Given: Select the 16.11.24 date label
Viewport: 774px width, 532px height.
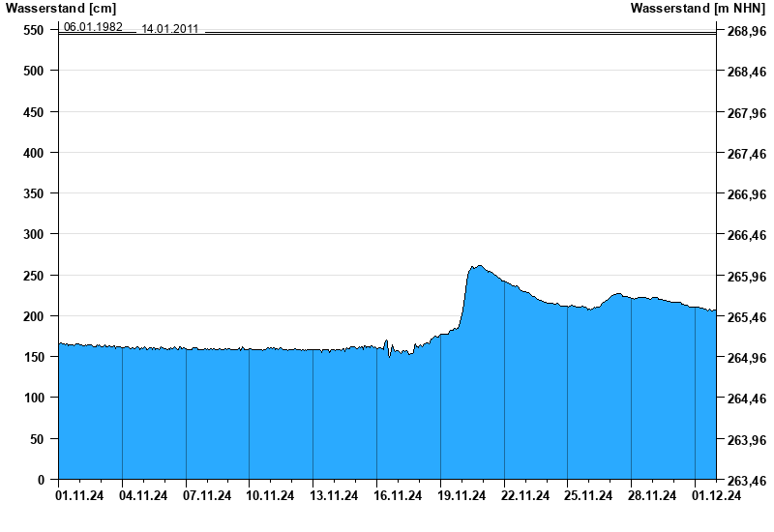Looking at the screenshot, I should (398, 496).
